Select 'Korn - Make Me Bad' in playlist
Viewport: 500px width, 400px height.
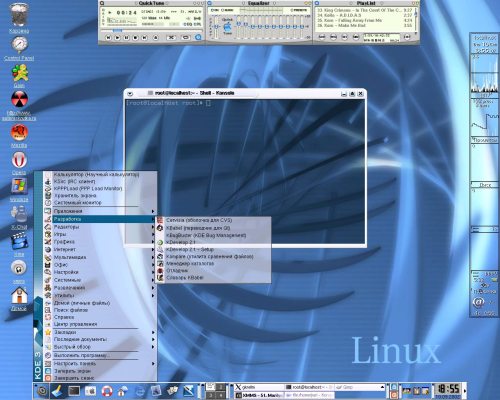(x=364, y=25)
